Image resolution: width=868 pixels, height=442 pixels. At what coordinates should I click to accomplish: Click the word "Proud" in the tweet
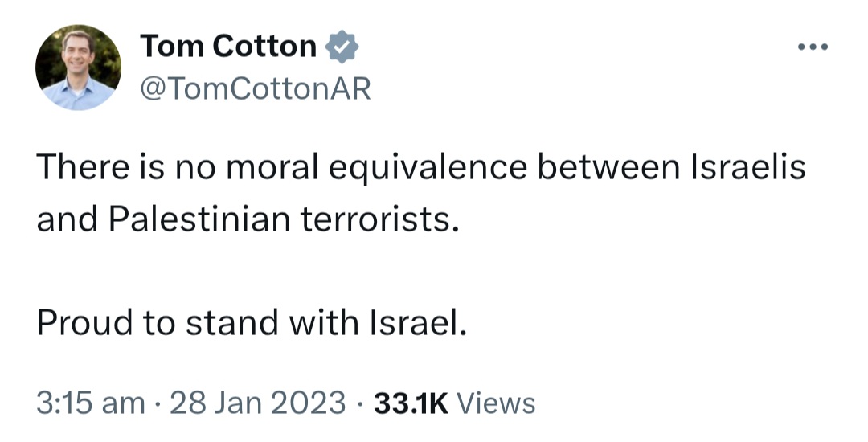click(x=84, y=322)
